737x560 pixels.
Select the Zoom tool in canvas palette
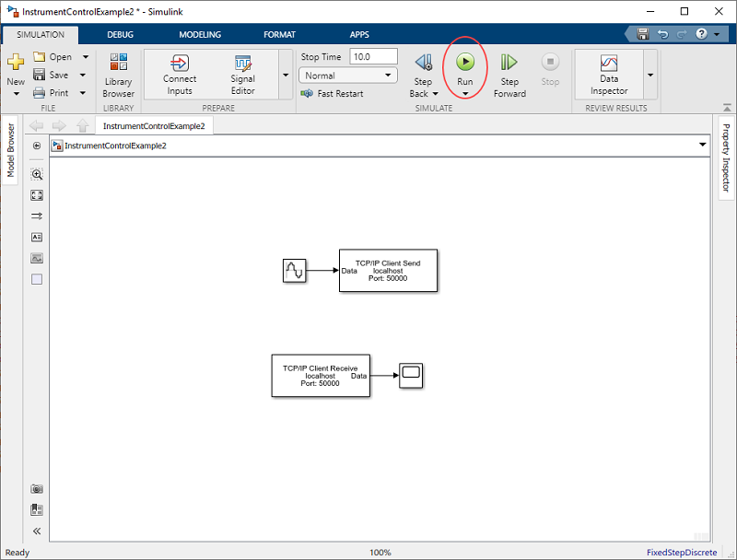37,174
